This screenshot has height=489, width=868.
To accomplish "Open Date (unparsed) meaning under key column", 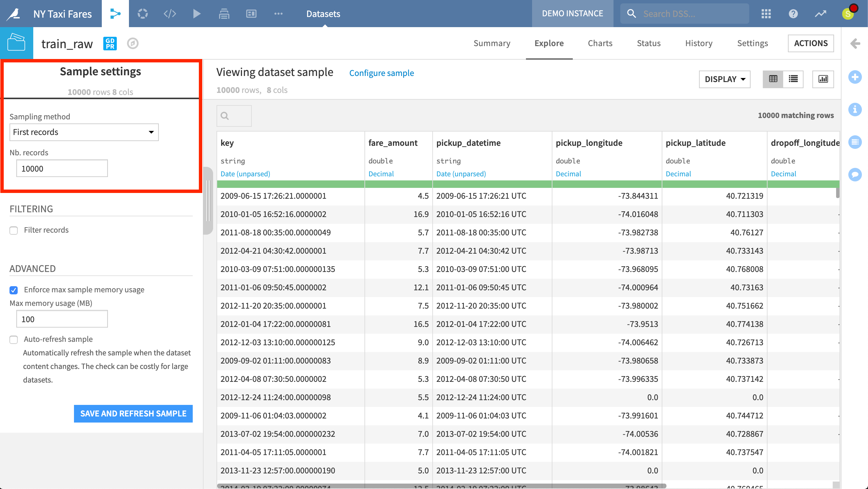I will [x=245, y=174].
